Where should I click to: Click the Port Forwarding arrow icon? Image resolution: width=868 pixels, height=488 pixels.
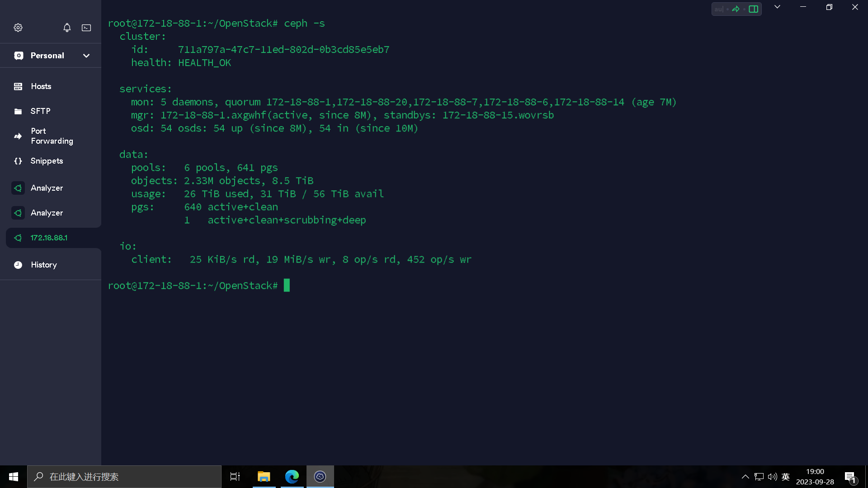coord(18,136)
